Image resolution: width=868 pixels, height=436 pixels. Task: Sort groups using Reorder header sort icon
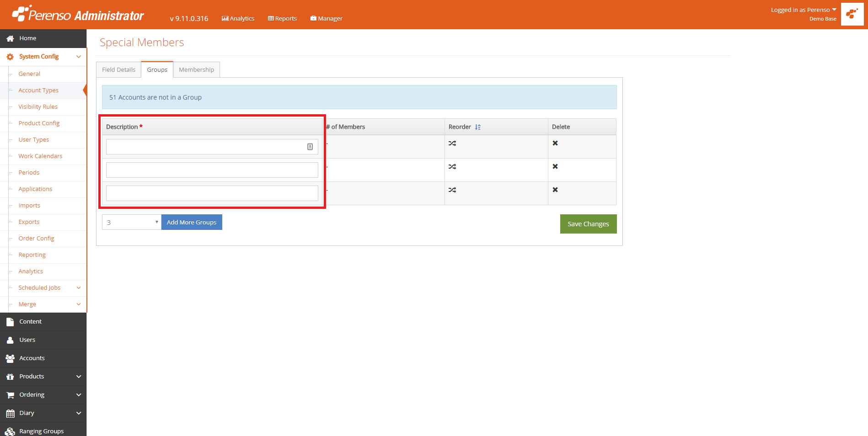coord(478,127)
